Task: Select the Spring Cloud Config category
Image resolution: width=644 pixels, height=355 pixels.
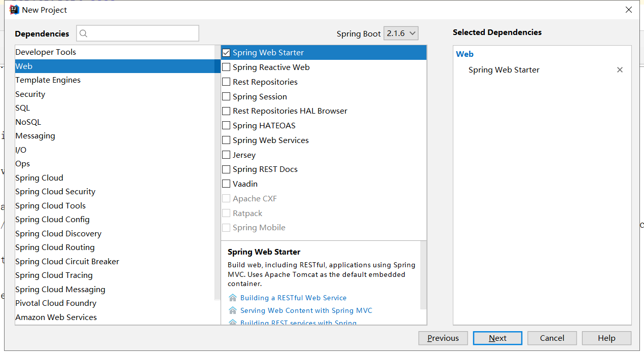Action: click(x=52, y=219)
